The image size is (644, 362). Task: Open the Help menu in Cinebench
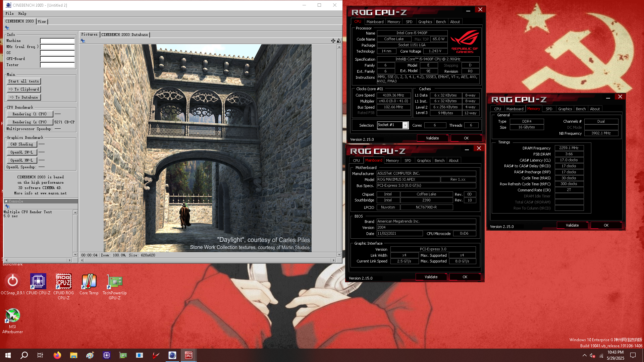click(22, 13)
